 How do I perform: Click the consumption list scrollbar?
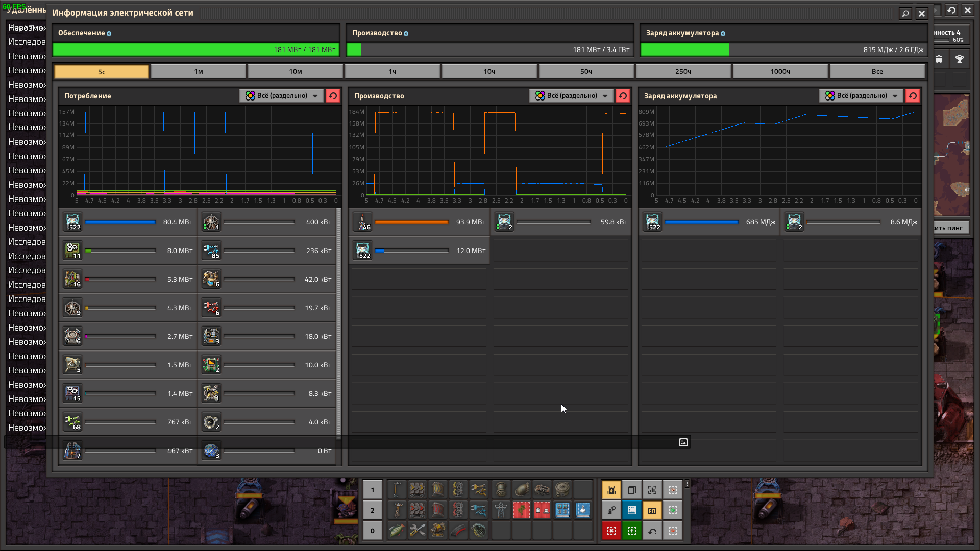click(339, 323)
